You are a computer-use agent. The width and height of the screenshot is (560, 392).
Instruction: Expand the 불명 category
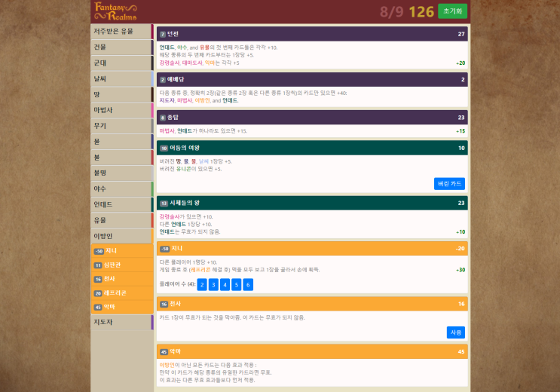click(x=122, y=173)
